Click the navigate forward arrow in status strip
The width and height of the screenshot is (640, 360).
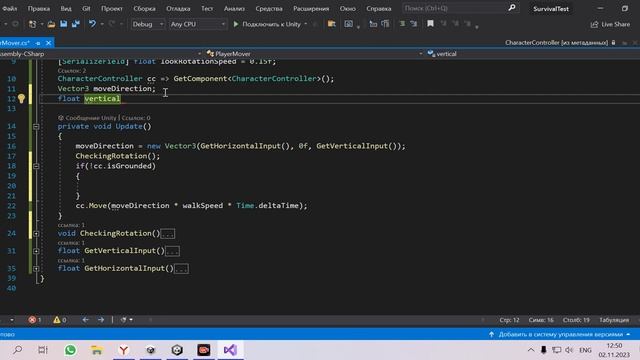click(x=100, y=320)
